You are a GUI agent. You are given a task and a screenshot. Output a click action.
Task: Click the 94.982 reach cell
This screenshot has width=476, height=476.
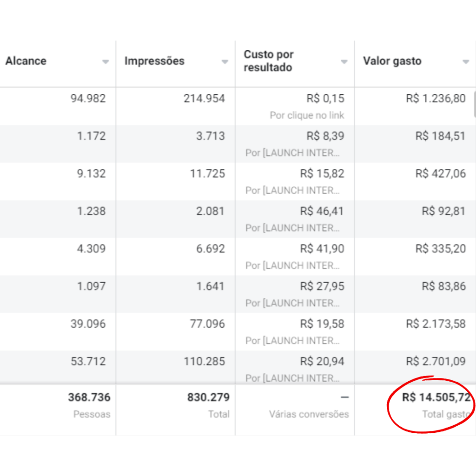(88, 99)
